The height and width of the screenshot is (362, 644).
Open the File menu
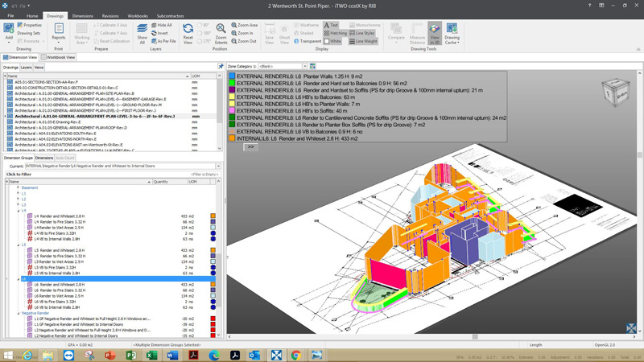click(x=10, y=15)
